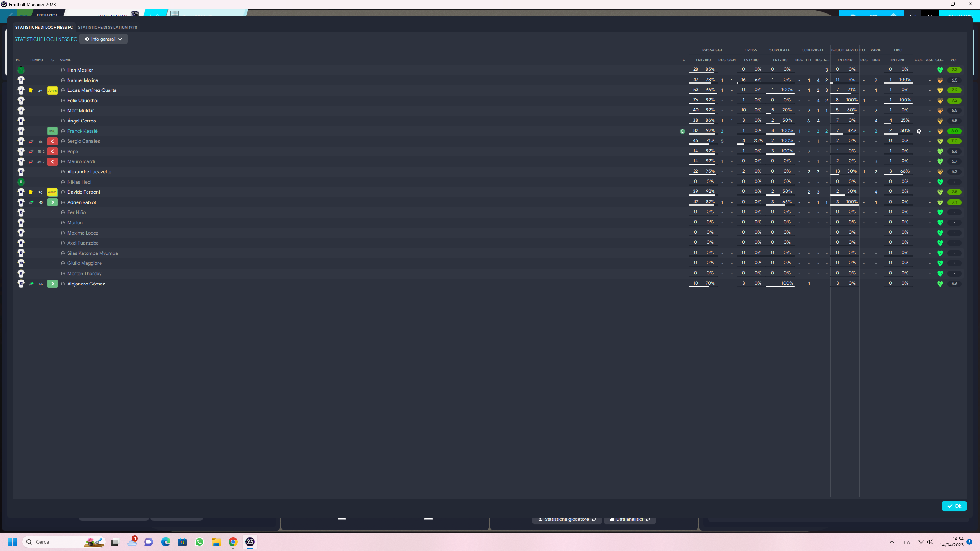Click Lucas Martinez Quarta's yellow card icon
The image size is (980, 551).
point(31,90)
